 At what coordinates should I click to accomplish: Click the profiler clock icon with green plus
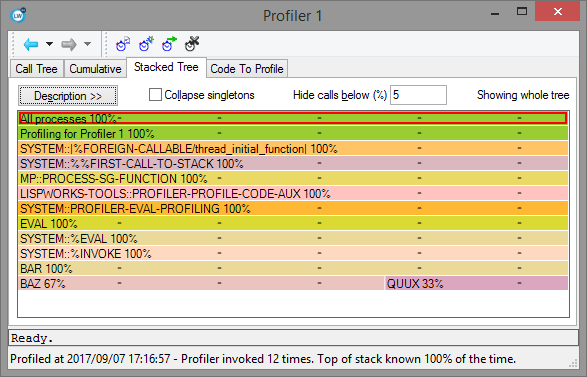[x=146, y=44]
